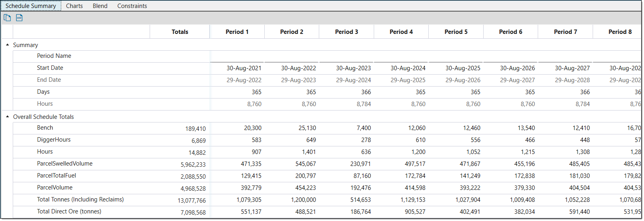
Task: Click the Period 7 column header
Action: [565, 32]
